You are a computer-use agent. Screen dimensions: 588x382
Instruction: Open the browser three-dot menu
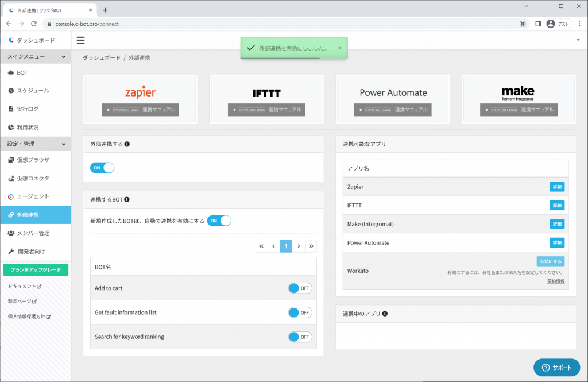coord(579,24)
